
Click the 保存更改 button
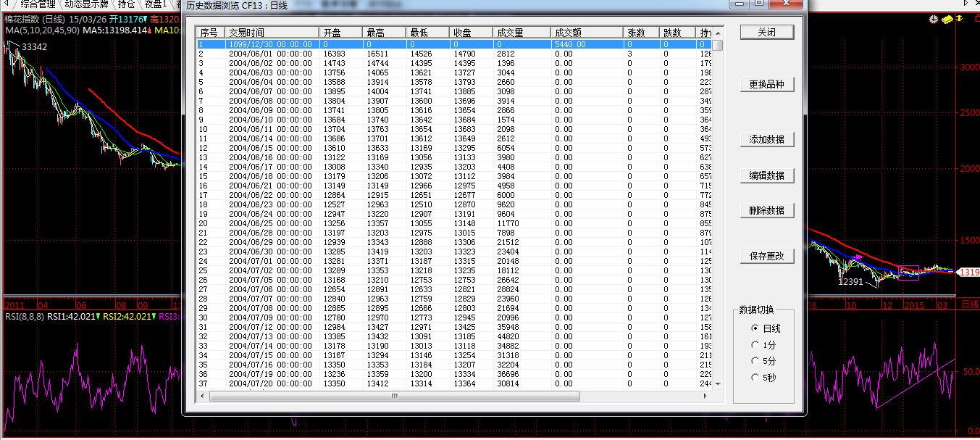[766, 257]
